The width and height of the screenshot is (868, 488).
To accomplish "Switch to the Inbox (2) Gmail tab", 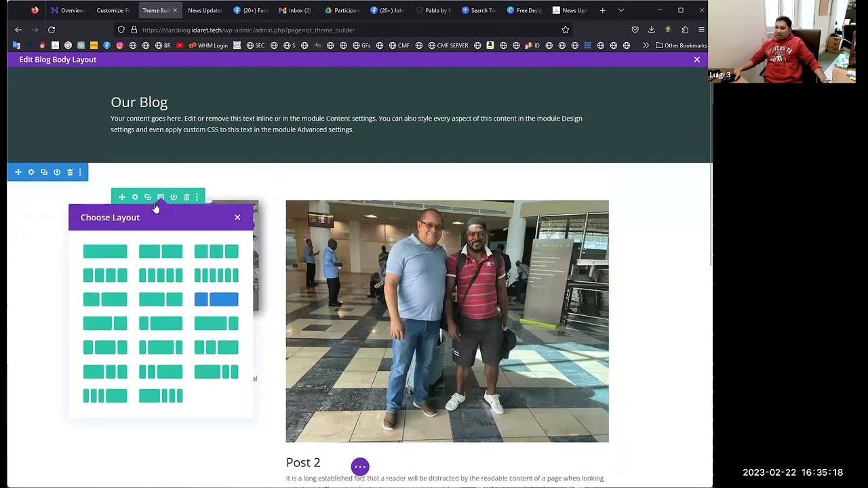I will click(x=295, y=10).
